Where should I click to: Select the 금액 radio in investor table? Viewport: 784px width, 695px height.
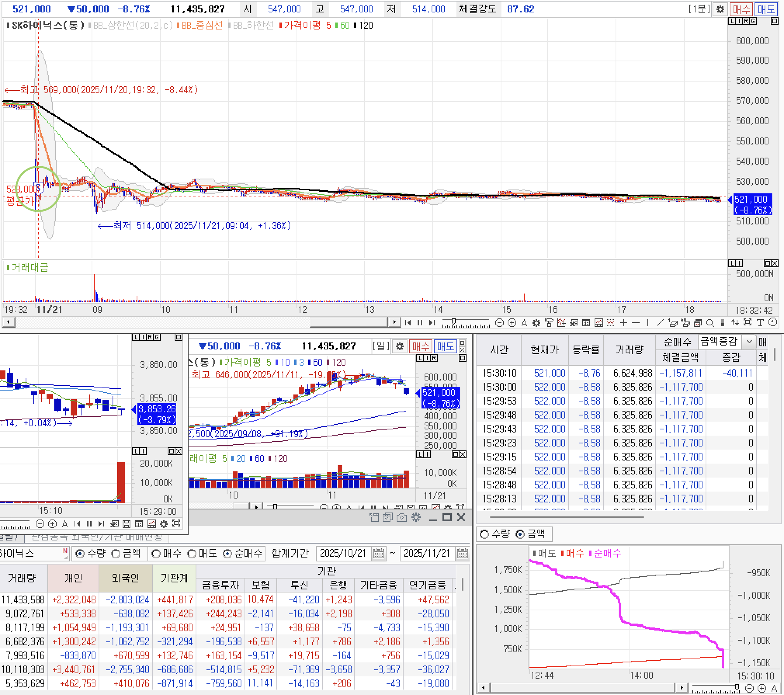click(x=116, y=554)
